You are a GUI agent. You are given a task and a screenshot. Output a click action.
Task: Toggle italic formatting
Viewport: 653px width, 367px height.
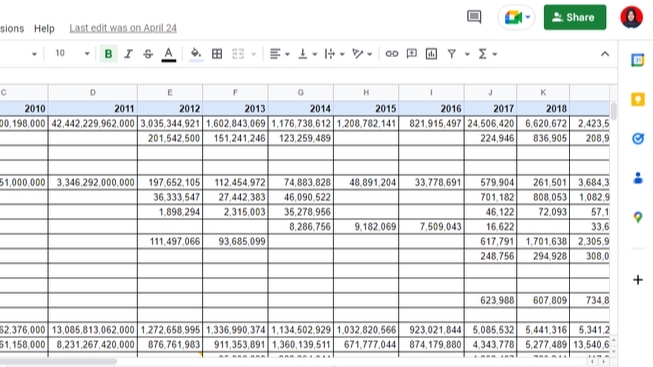(x=128, y=54)
